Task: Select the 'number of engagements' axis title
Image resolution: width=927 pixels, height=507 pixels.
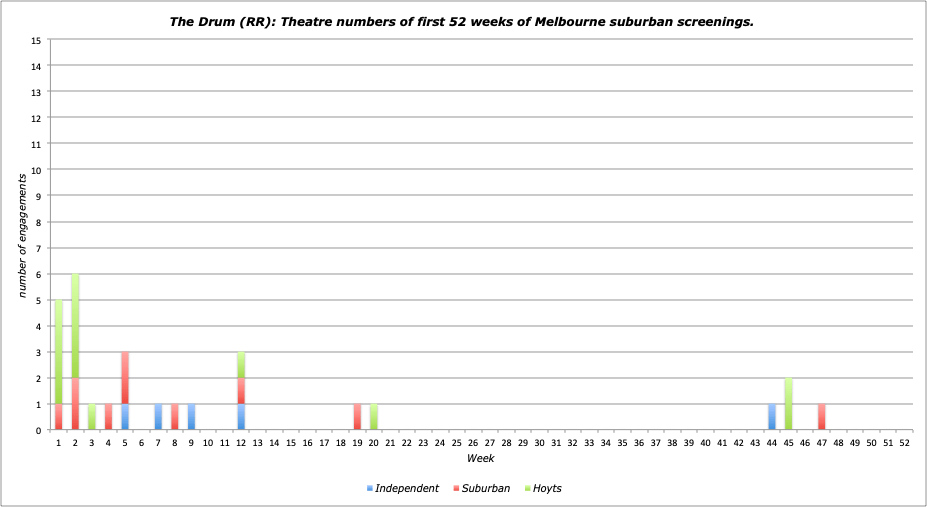Action: (21, 235)
